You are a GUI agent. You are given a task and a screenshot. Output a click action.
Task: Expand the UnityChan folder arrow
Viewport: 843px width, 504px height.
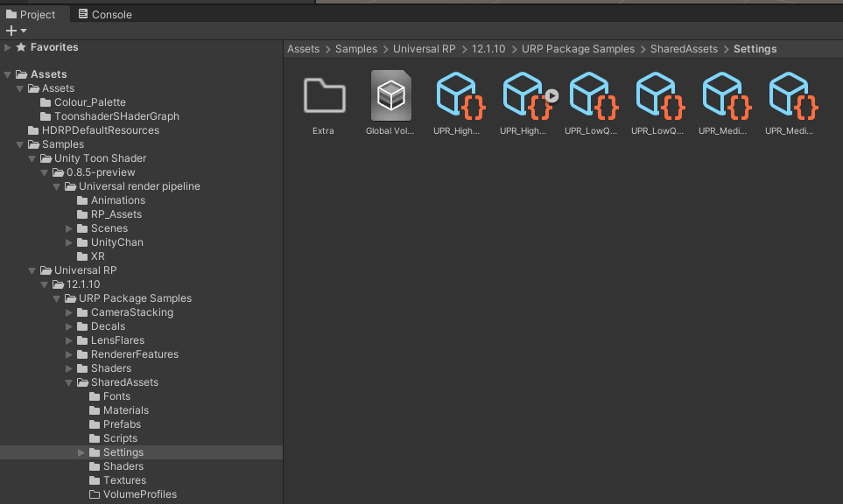[69, 242]
